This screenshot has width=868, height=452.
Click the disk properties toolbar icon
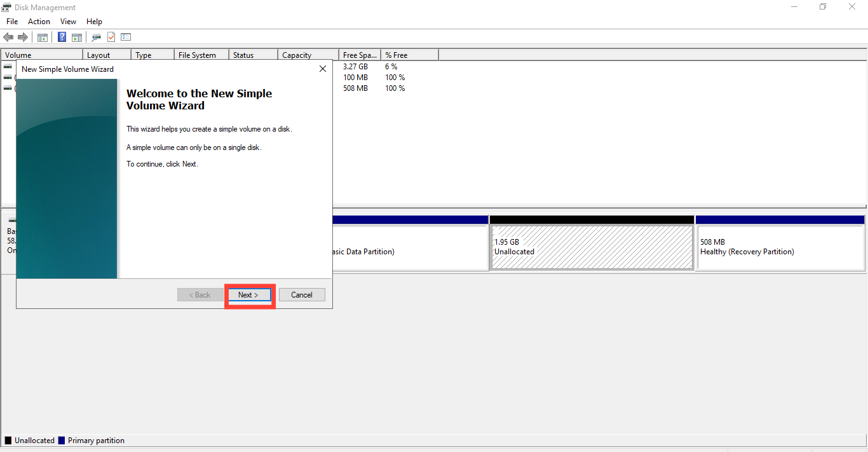coord(96,37)
